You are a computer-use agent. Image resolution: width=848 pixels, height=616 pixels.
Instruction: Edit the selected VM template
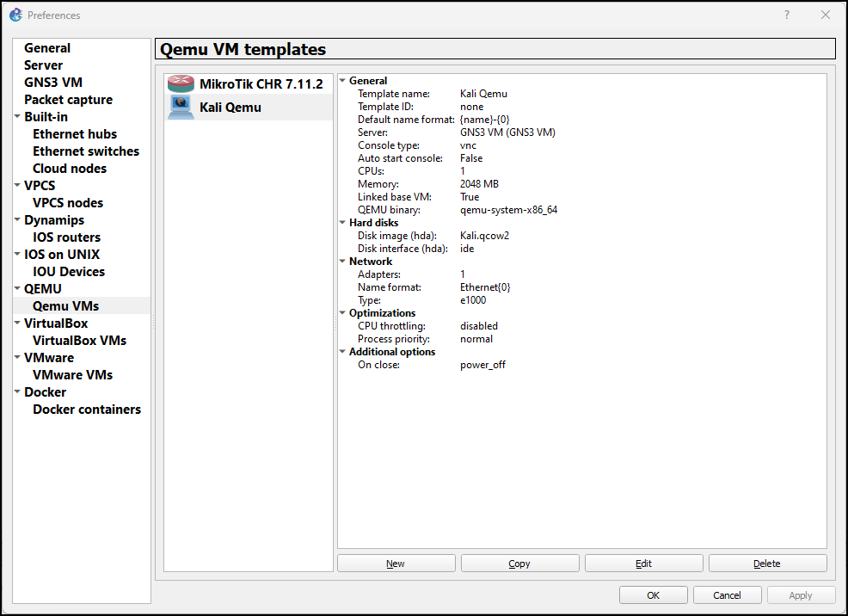[643, 564]
